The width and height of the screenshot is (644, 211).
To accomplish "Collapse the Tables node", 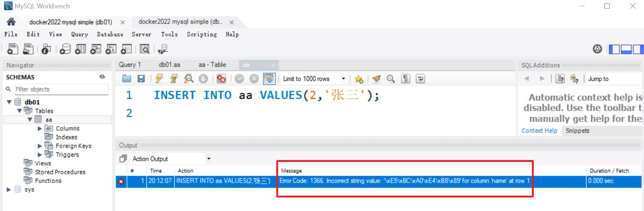I will point(19,111).
